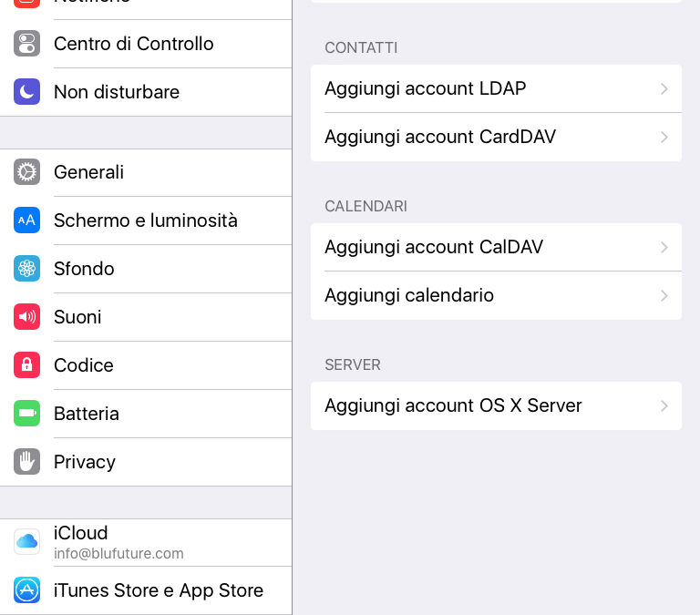Open iTunes Store e App Store settings
700x615 pixels.
point(146,590)
